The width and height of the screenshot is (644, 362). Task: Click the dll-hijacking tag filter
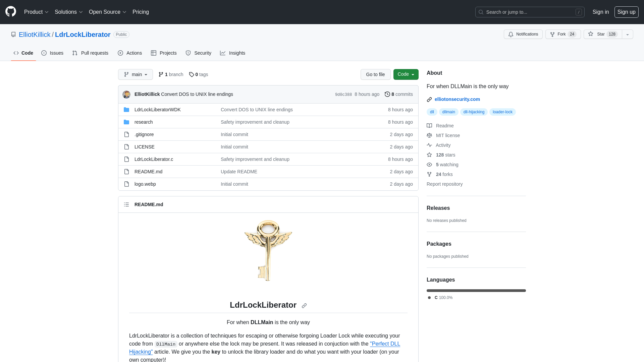click(474, 111)
